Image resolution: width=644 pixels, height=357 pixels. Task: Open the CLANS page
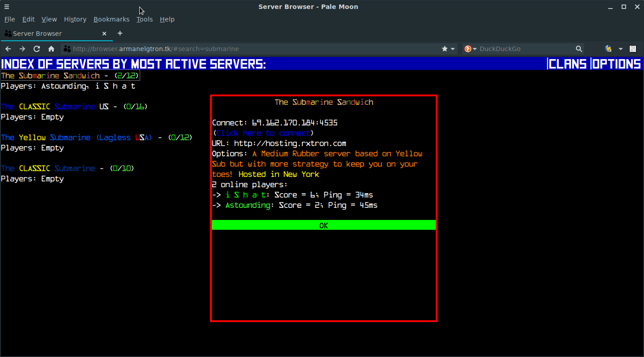click(x=567, y=64)
